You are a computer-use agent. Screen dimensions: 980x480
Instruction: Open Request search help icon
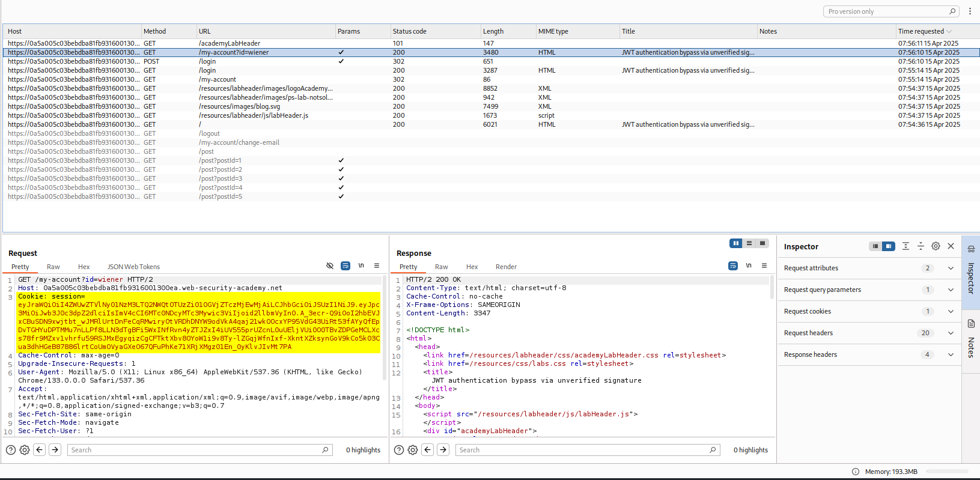click(x=11, y=450)
